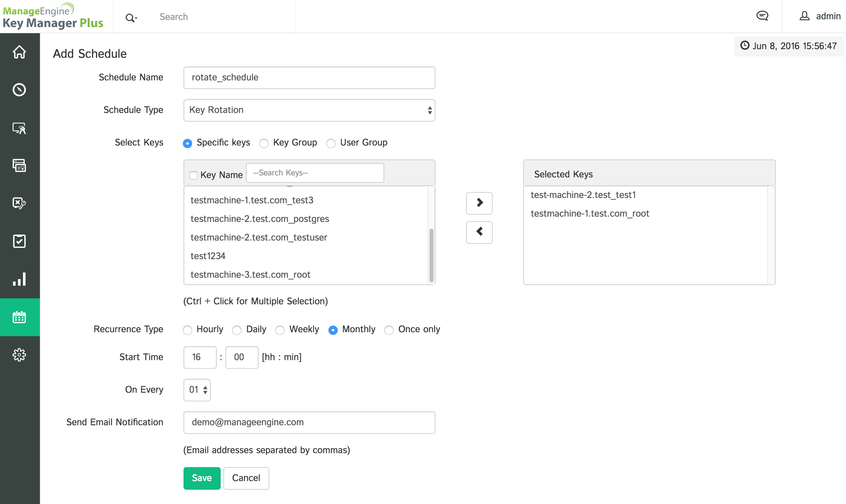Tick the Key Name select-all checkbox

point(193,175)
